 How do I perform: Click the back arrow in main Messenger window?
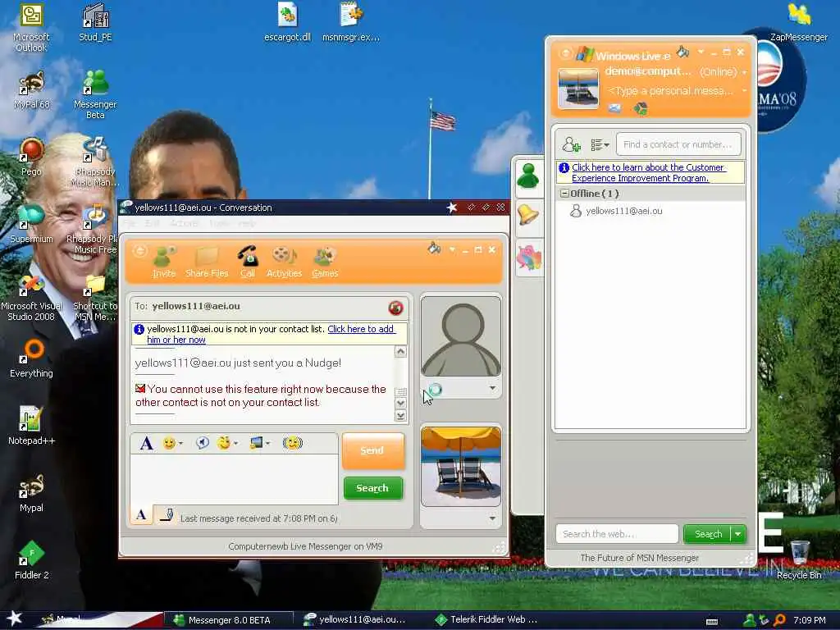click(565, 53)
